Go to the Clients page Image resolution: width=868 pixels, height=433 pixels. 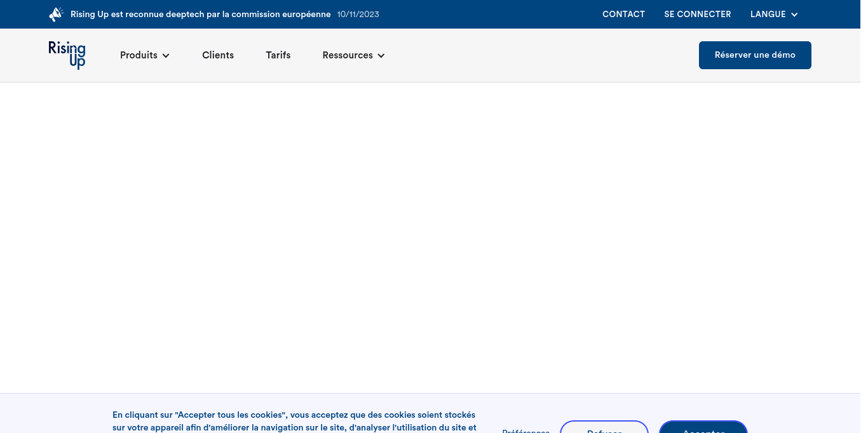(218, 55)
